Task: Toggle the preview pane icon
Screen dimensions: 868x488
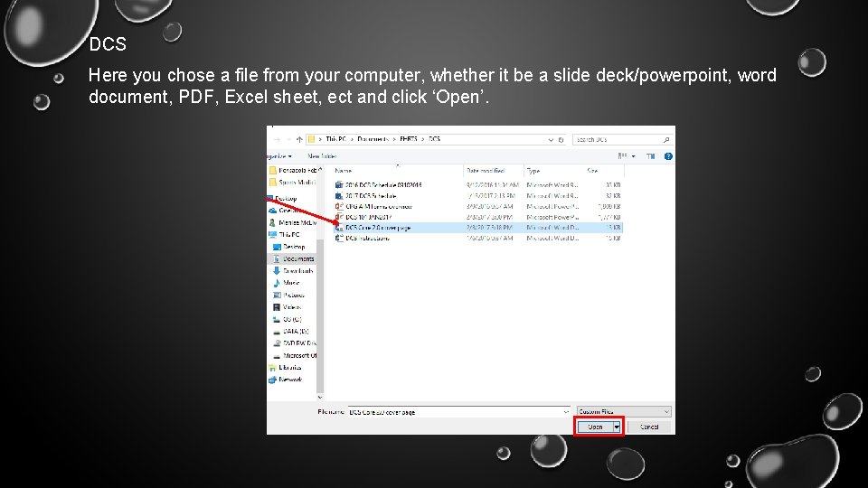Action: click(x=650, y=156)
